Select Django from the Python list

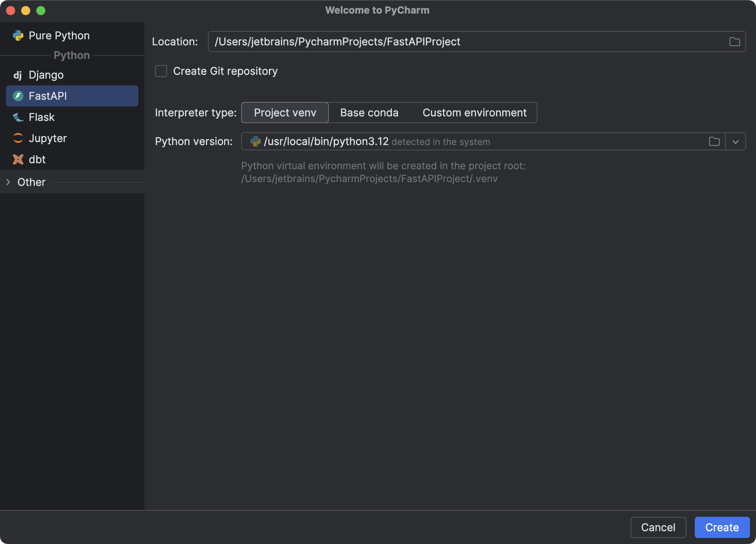(x=45, y=75)
